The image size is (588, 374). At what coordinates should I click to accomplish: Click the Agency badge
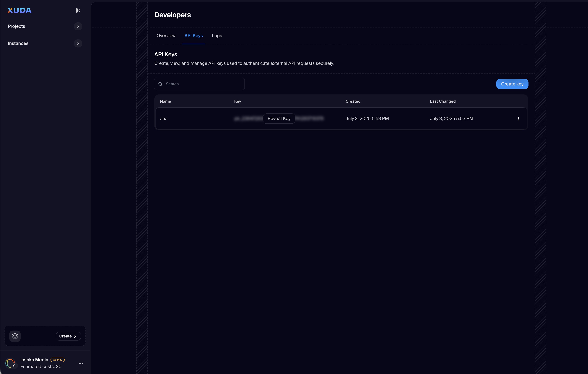click(x=57, y=360)
